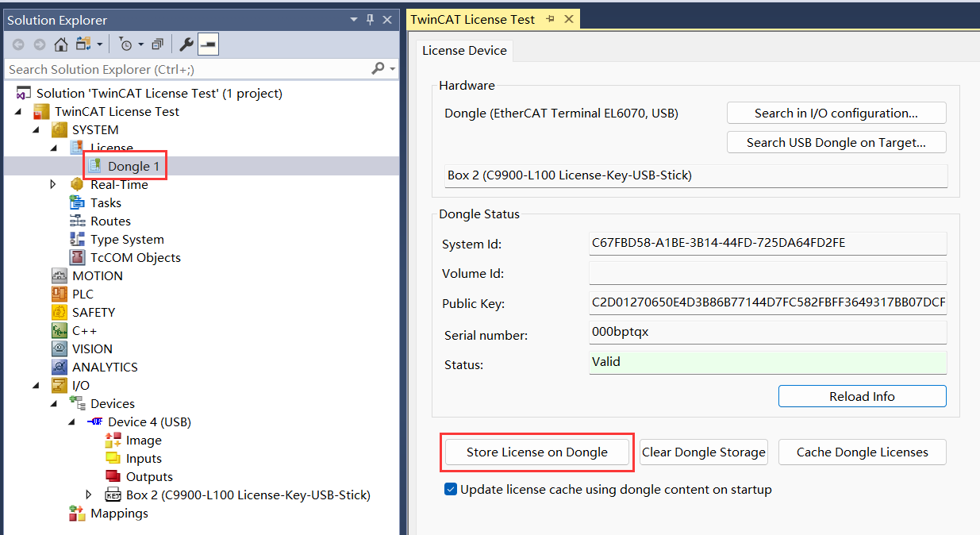Toggle the Preview Selected Items button
Image resolution: width=980 pixels, height=535 pixels.
click(x=208, y=44)
